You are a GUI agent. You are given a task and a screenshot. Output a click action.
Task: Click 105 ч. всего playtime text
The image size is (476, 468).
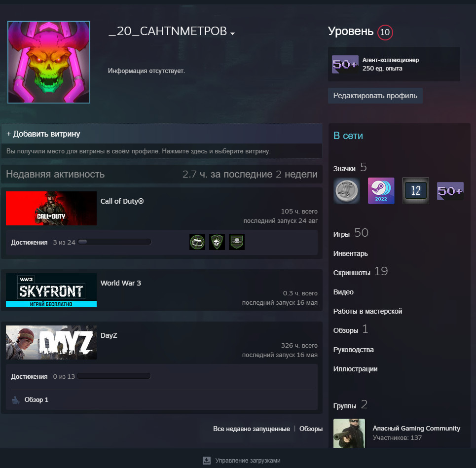click(x=299, y=211)
